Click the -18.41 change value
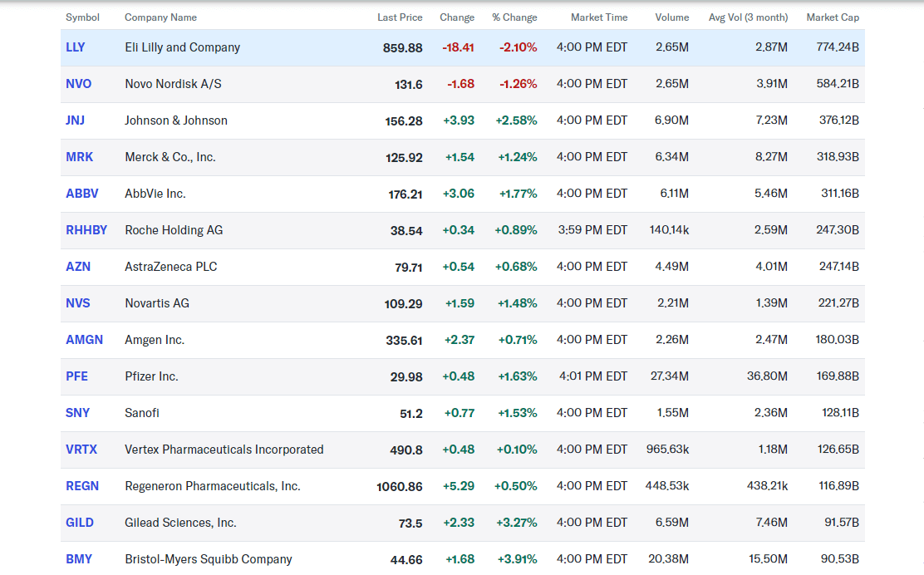924x575 pixels. coord(458,47)
